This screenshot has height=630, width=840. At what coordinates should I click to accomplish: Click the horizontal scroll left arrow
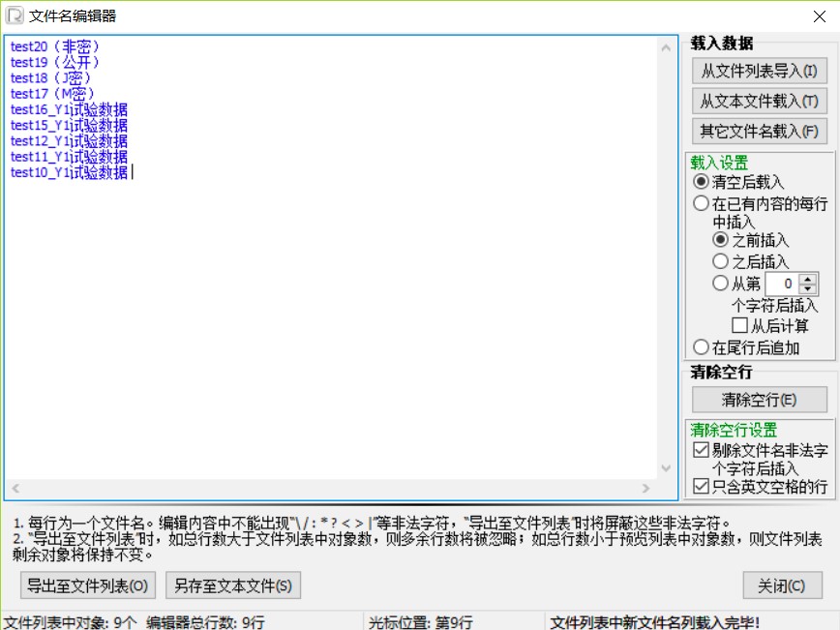pos(15,488)
